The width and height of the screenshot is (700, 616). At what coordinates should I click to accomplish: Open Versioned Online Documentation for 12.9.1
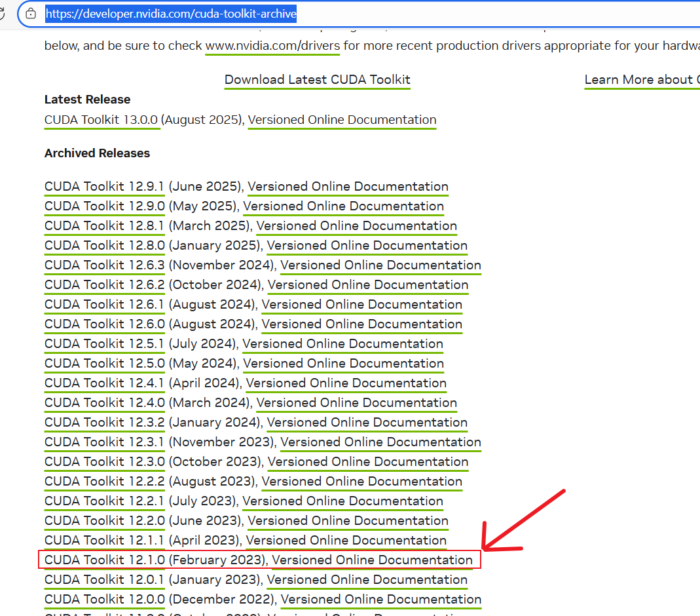[x=348, y=186]
